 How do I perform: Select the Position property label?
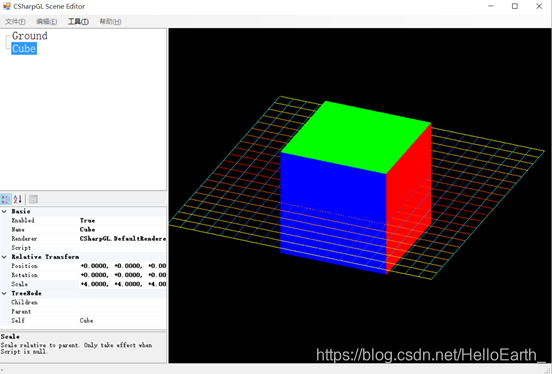tap(24, 266)
